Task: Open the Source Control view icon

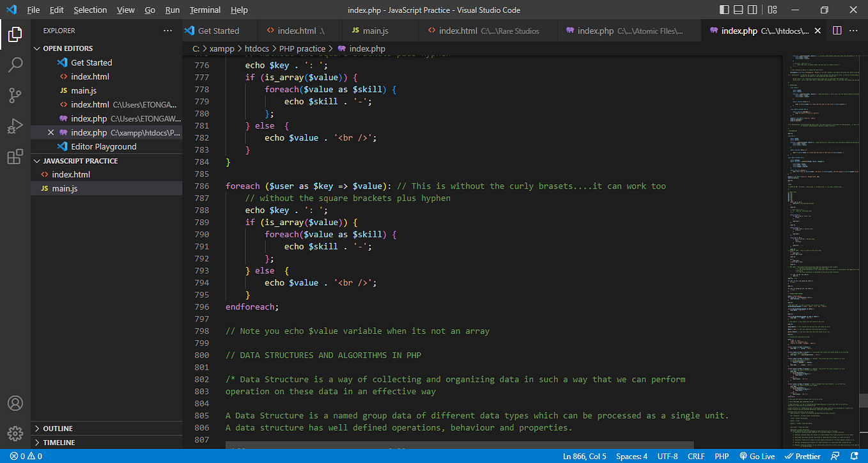Action: coord(15,95)
